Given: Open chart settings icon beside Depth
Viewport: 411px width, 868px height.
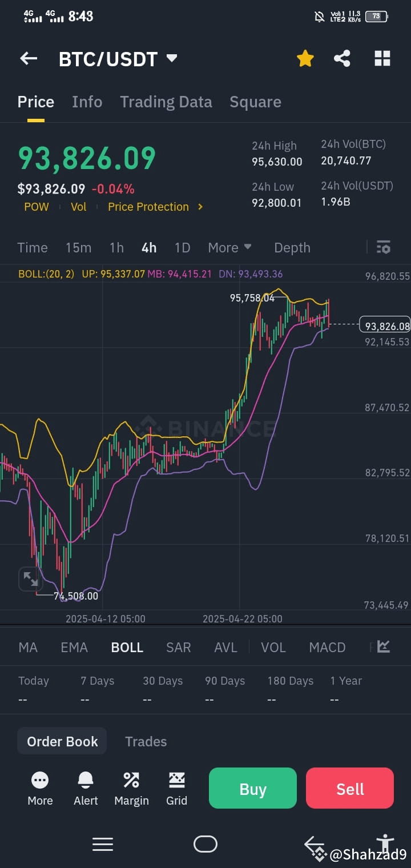Looking at the screenshot, I should pyautogui.click(x=384, y=247).
